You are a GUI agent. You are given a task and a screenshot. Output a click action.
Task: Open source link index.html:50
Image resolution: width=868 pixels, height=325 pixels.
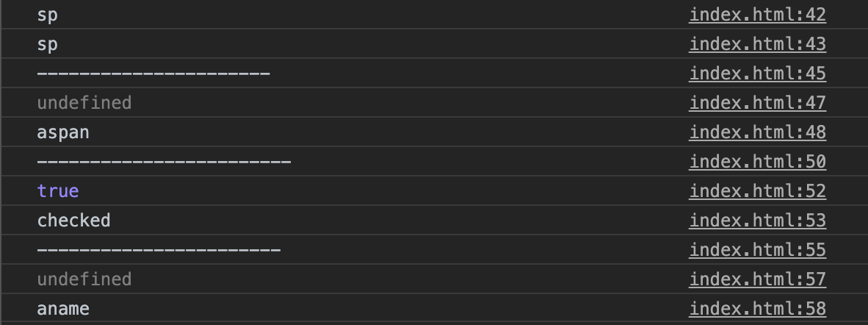(x=757, y=162)
